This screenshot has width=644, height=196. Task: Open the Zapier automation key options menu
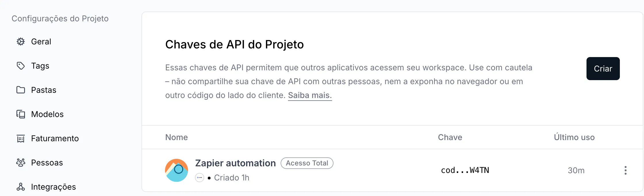tap(625, 170)
